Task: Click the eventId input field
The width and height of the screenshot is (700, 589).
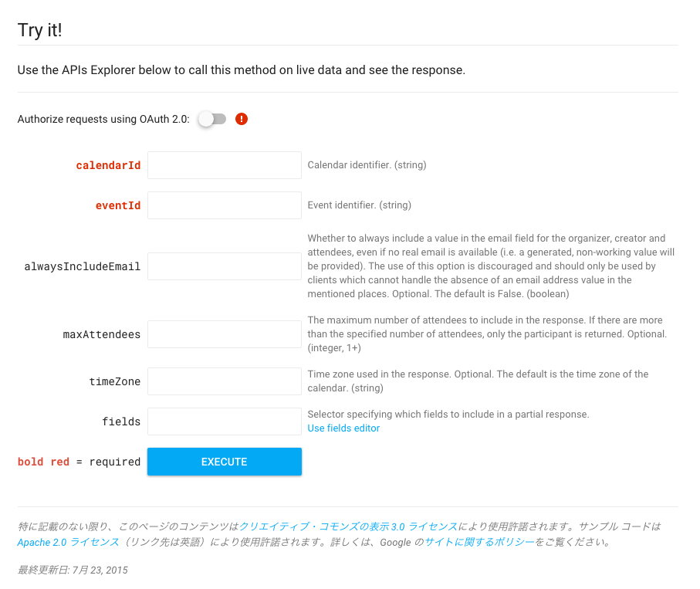Action: pos(224,205)
